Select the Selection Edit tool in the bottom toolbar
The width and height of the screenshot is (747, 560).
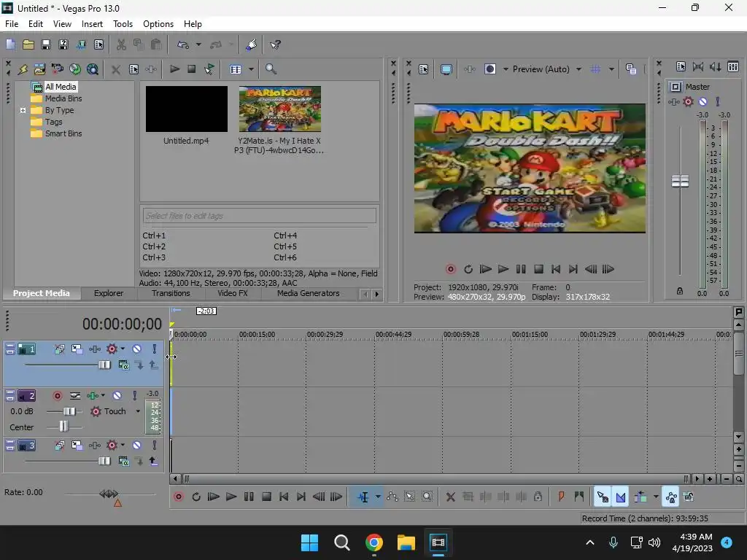pos(410,497)
